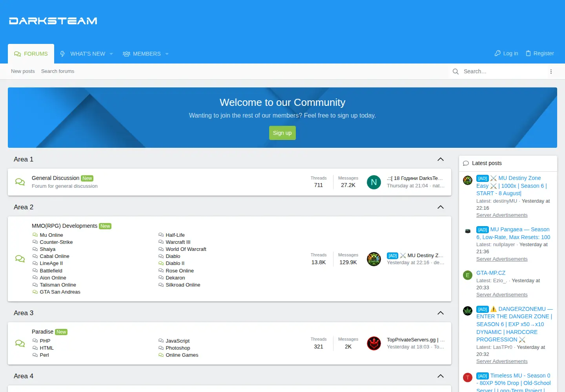Open the MMO(RPG) Developments forum
The image size is (565, 392).
(64, 226)
